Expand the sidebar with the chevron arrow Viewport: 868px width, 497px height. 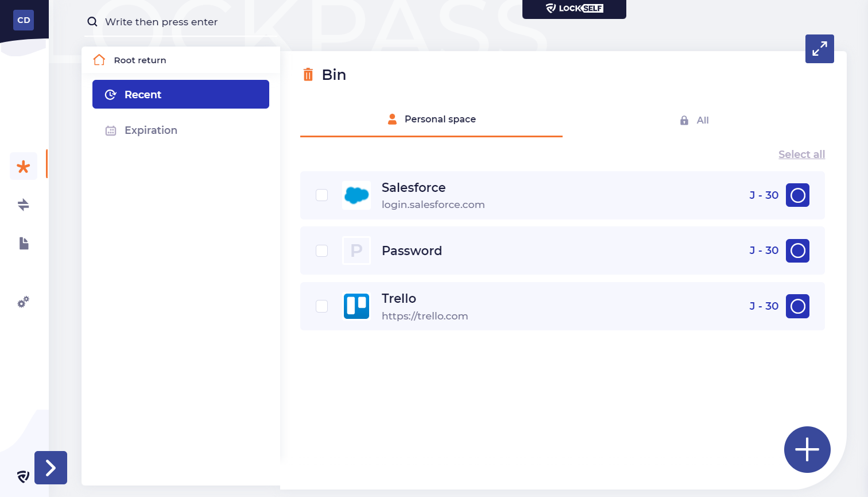[51, 468]
